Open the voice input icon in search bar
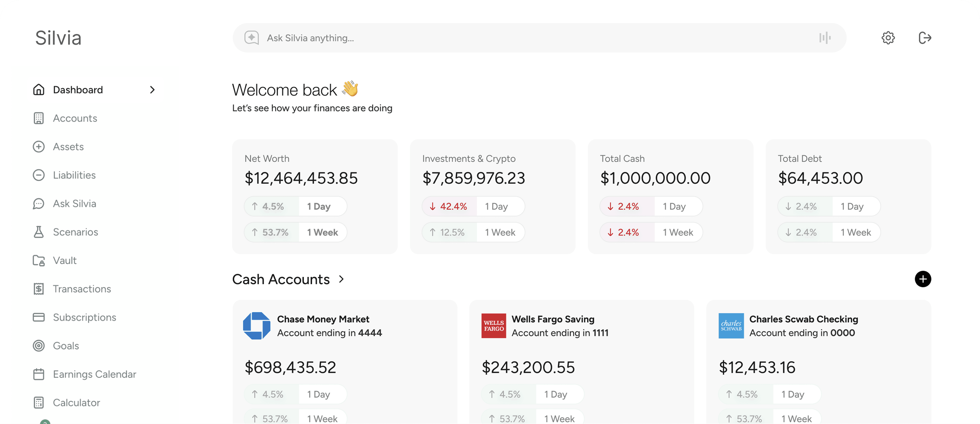Viewport: 980px width, 424px height. 825,38
